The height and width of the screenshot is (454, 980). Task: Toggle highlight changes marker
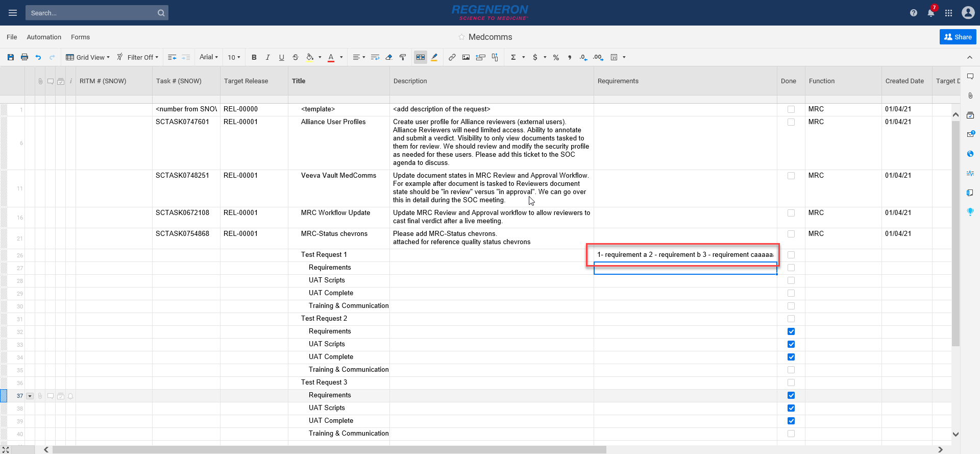click(434, 57)
